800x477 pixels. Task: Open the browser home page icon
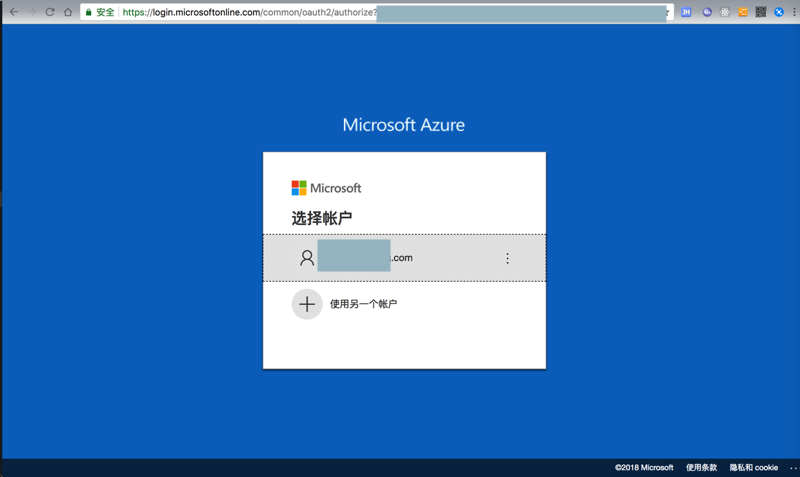68,12
